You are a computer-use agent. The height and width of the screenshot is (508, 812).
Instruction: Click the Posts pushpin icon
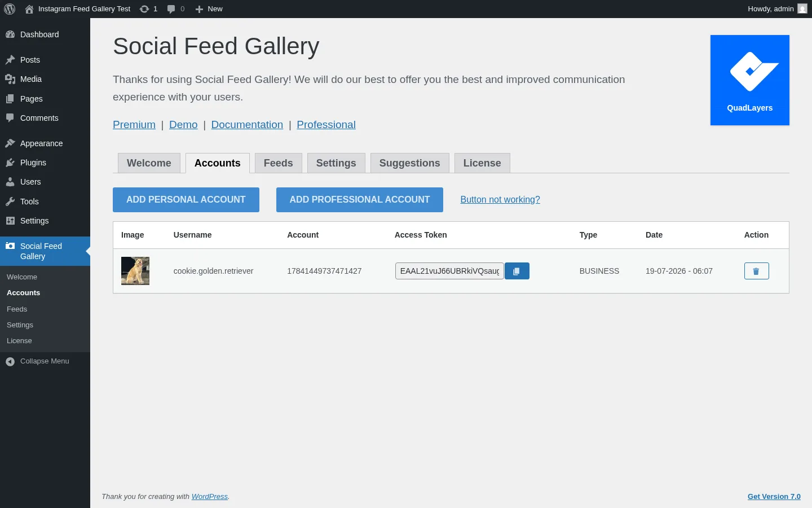[x=10, y=60]
